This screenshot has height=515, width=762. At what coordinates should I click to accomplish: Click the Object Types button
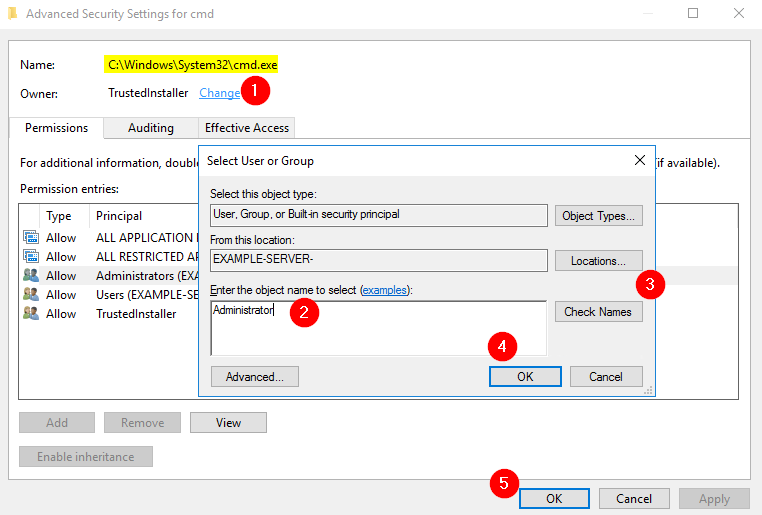pyautogui.click(x=599, y=216)
